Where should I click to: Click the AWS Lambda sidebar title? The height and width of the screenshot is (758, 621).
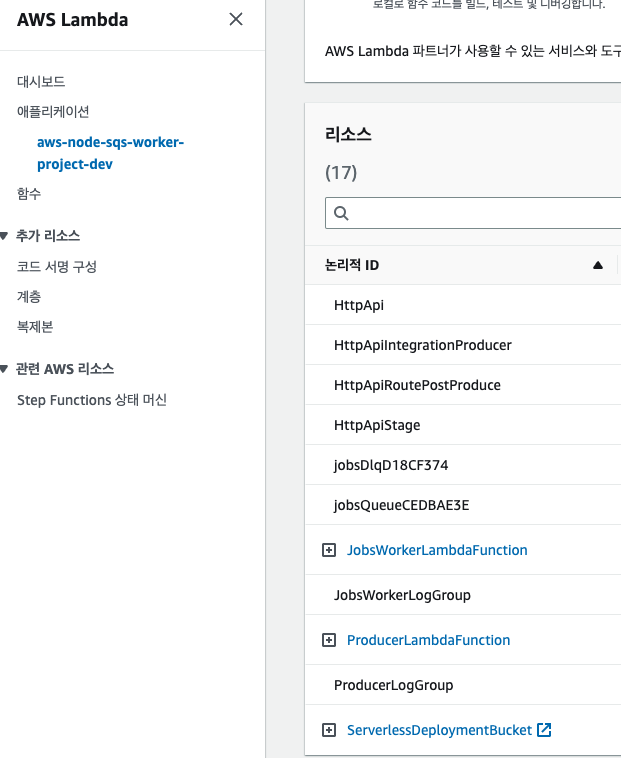(x=72, y=20)
